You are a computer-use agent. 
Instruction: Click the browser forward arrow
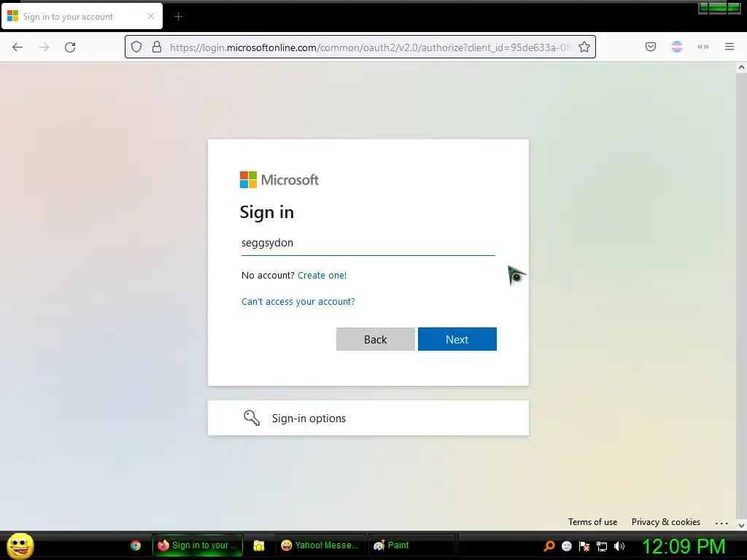pos(44,47)
